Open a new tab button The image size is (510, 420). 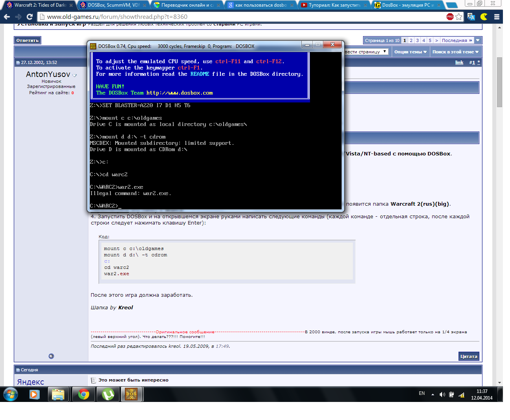tap(452, 5)
